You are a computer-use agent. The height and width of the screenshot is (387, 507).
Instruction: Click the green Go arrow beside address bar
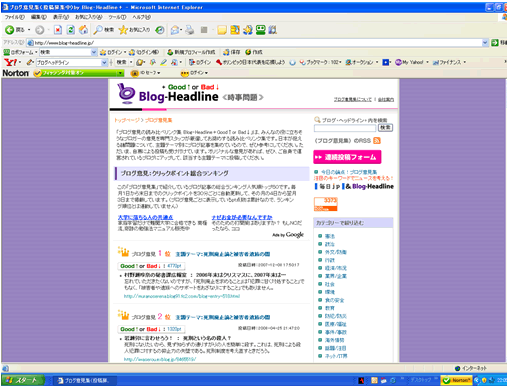coord(495,42)
